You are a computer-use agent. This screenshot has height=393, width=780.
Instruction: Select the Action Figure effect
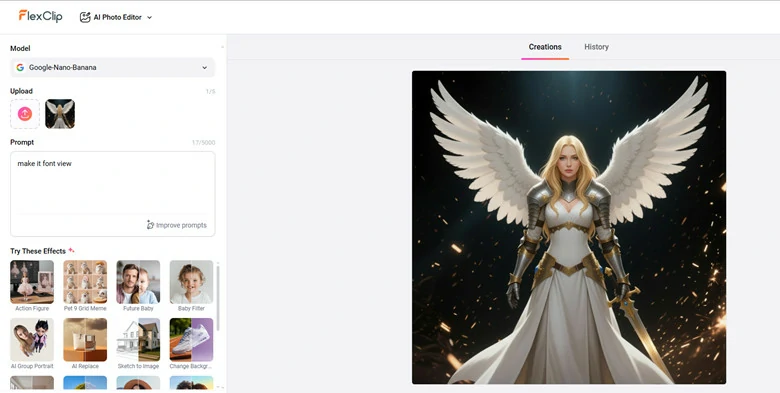click(32, 286)
